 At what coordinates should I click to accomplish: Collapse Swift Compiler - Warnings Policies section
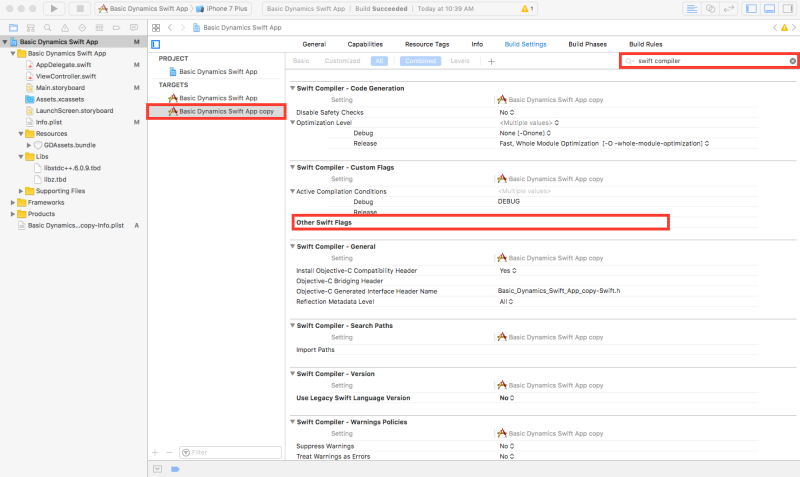coord(292,421)
